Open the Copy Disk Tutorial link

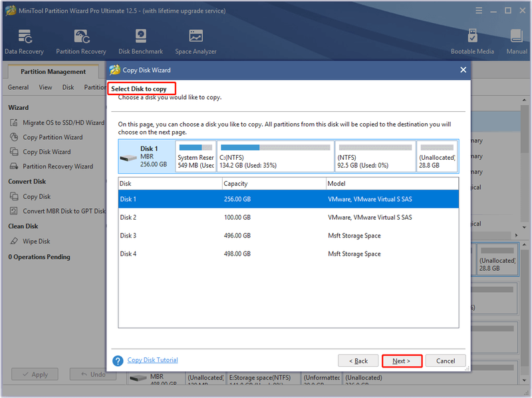point(153,360)
